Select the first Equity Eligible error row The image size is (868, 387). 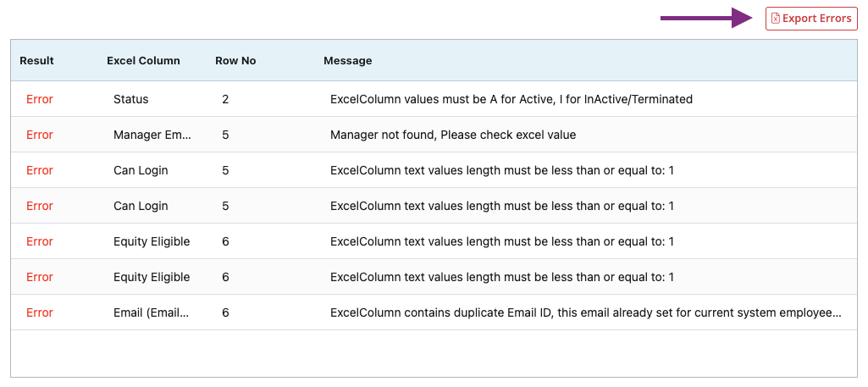(x=434, y=241)
